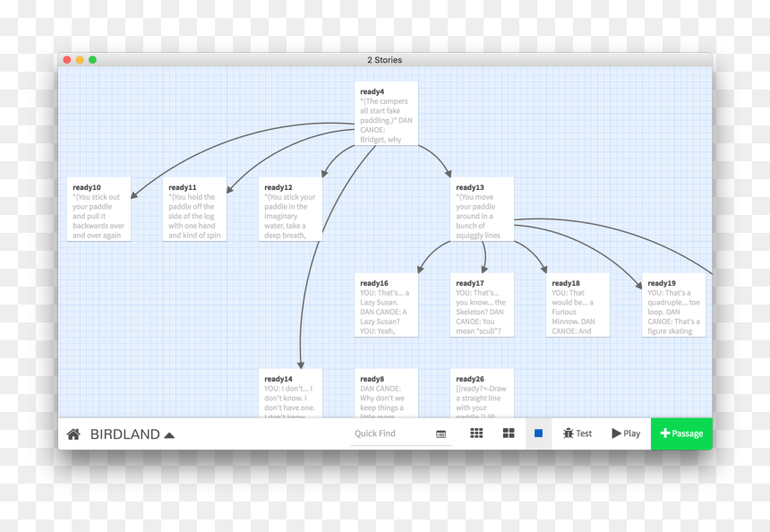Select the ready26 passage card
770x532 pixels.
482,393
